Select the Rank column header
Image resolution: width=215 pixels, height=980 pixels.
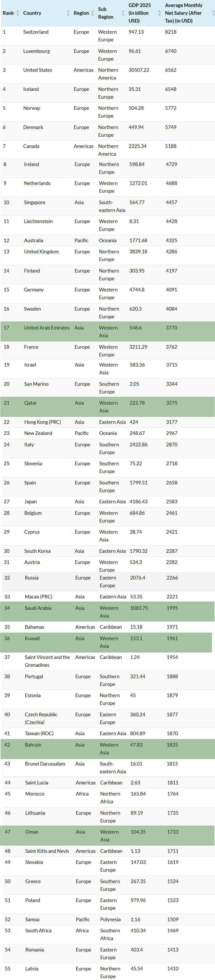8,13
